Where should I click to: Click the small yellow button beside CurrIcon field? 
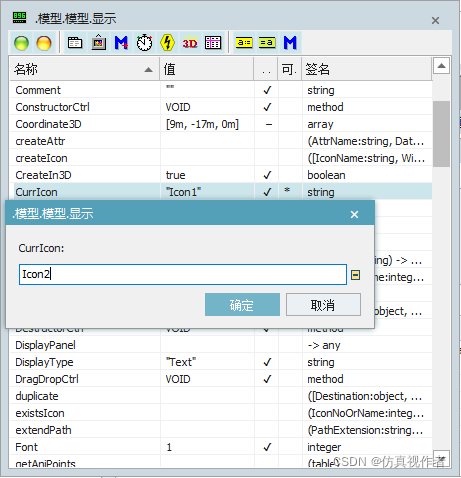356,275
